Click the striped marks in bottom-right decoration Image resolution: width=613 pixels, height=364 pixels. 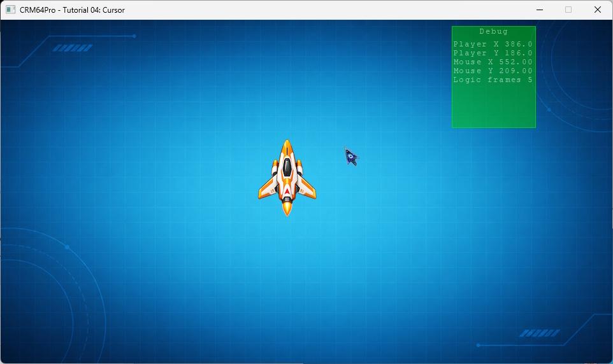click(540, 333)
